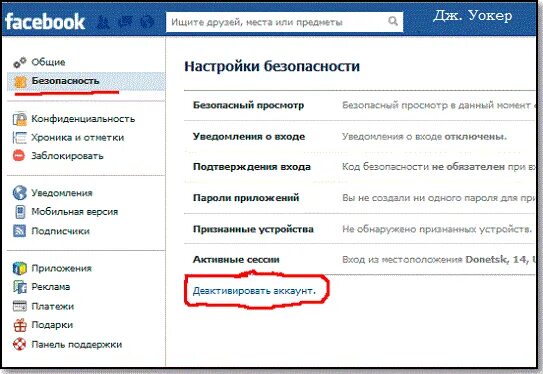Open Заблокировать settings
The image size is (543, 374).
point(68,156)
